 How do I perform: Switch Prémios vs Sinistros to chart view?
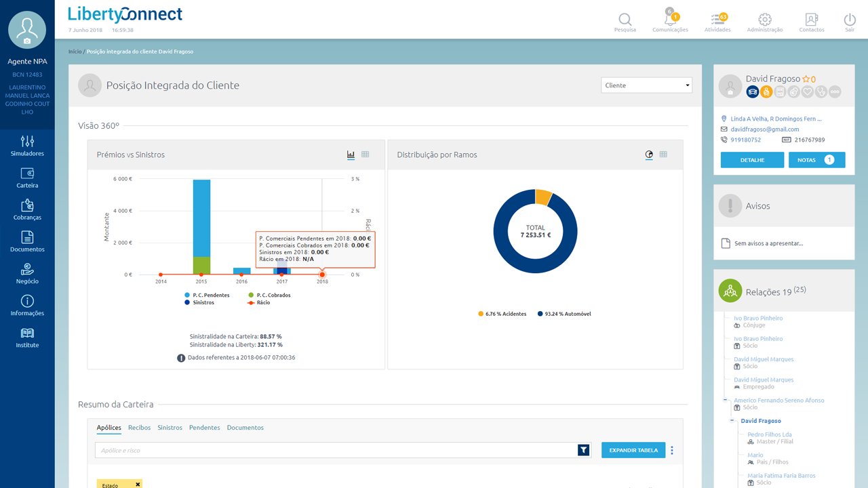pyautogui.click(x=351, y=155)
